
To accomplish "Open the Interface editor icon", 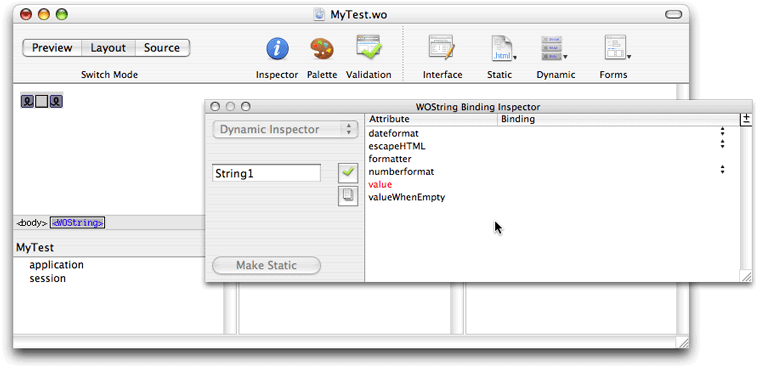I will click(x=442, y=47).
